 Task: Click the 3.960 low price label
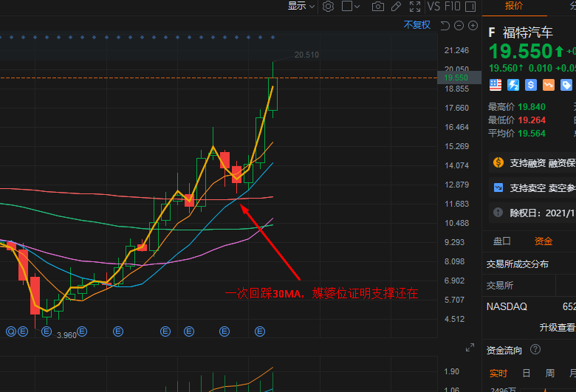pyautogui.click(x=66, y=335)
